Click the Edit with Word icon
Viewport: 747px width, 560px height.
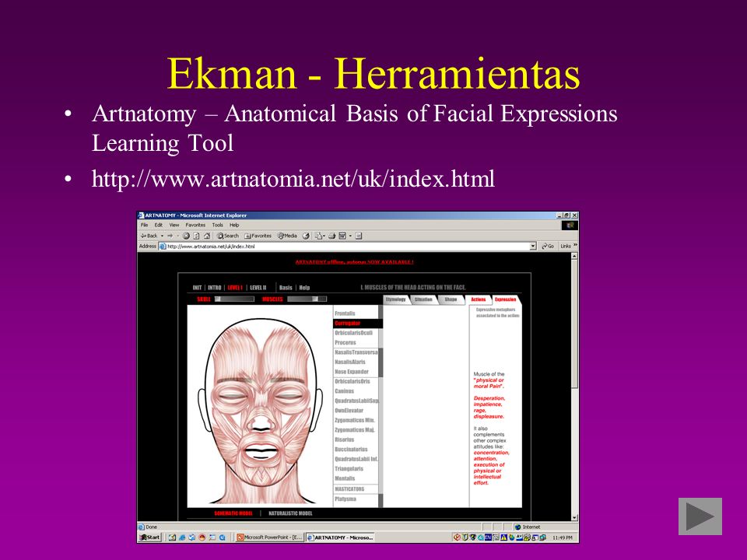coord(342,236)
